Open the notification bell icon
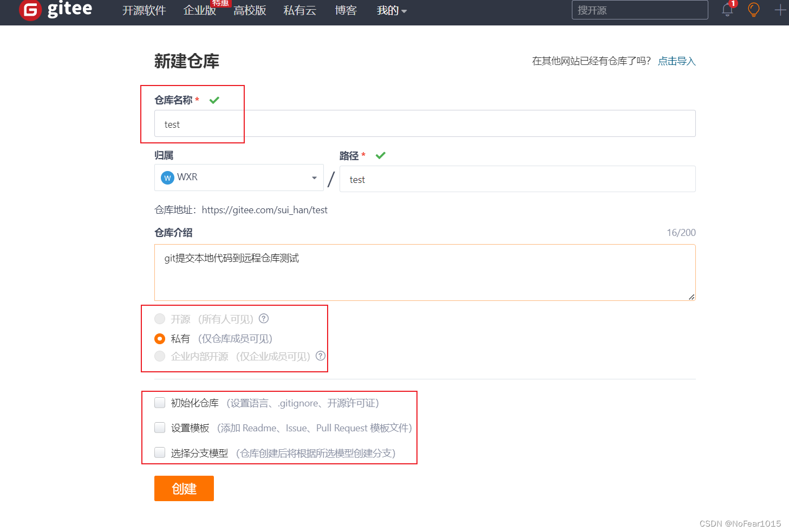789x532 pixels. 727,10
